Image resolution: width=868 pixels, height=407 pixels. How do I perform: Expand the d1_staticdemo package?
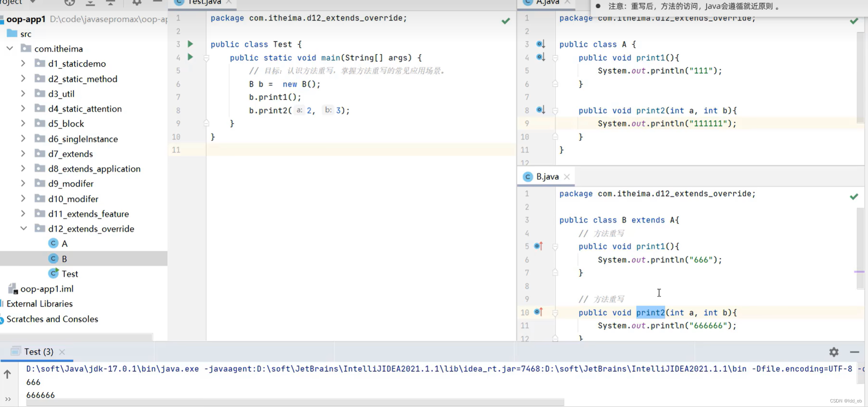(x=23, y=63)
